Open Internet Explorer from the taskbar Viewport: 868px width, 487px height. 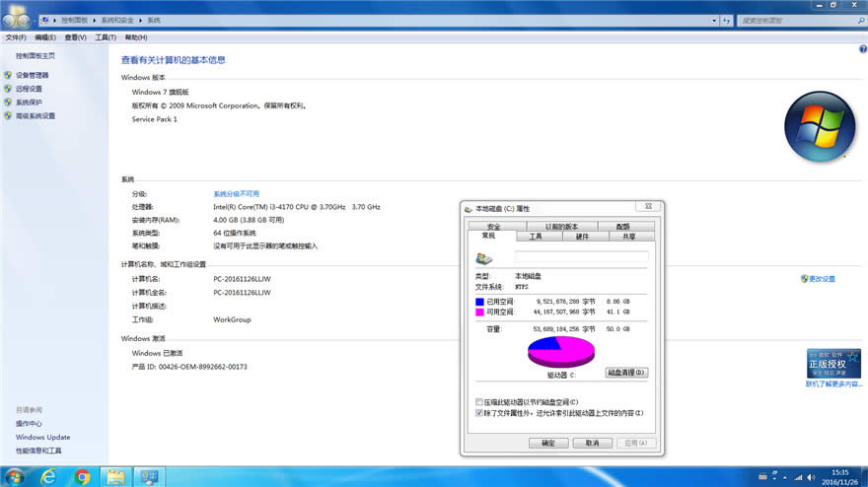click(x=47, y=476)
